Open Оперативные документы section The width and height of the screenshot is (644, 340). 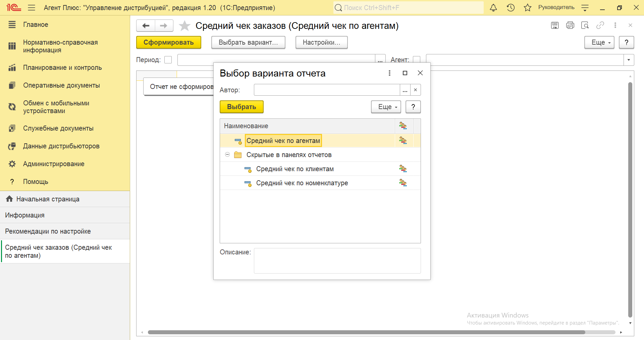[x=65, y=85]
